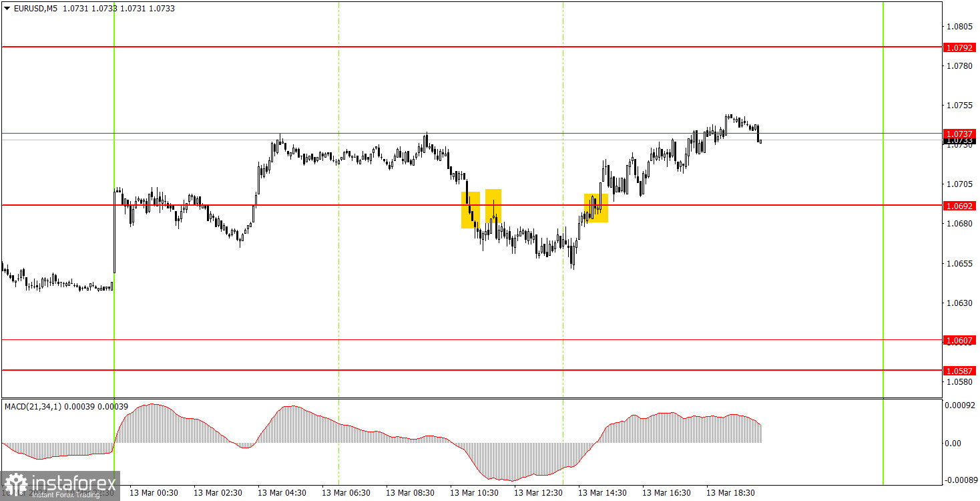Click the 1.0805 price scale value
Viewport: 980px width, 501px height.
(x=959, y=27)
